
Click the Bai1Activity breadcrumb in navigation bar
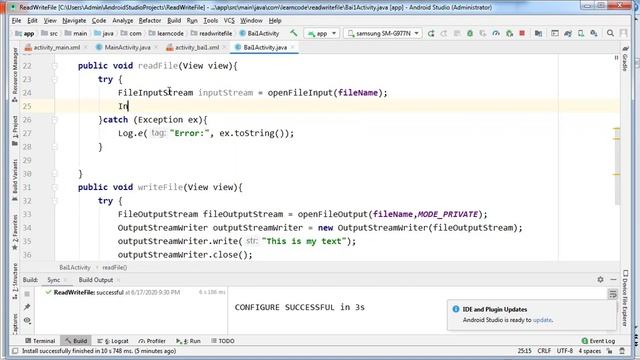259,33
